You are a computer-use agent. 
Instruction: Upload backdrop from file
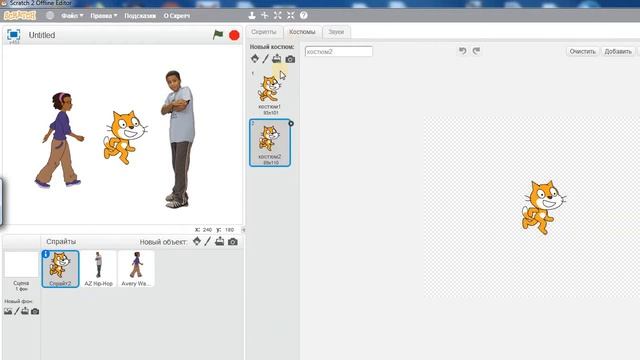click(25, 311)
